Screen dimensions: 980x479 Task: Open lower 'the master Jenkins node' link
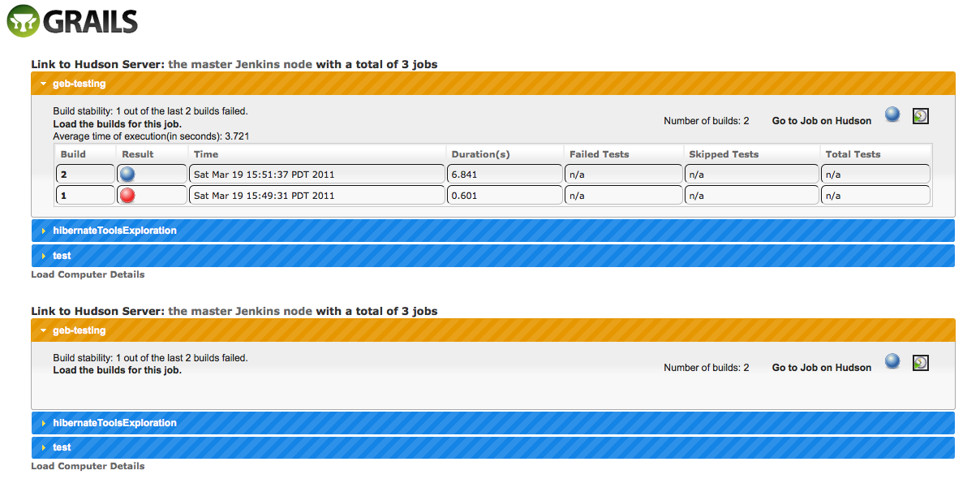tap(240, 311)
